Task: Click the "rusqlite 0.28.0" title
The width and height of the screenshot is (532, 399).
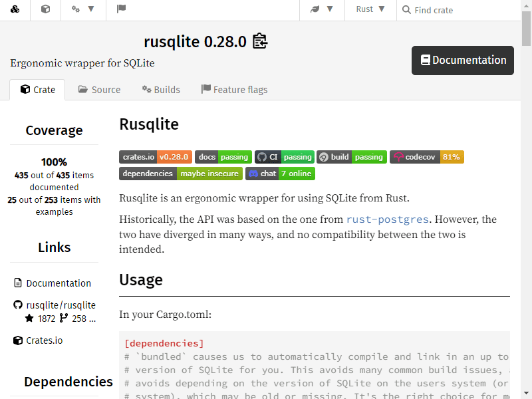Action: click(195, 42)
